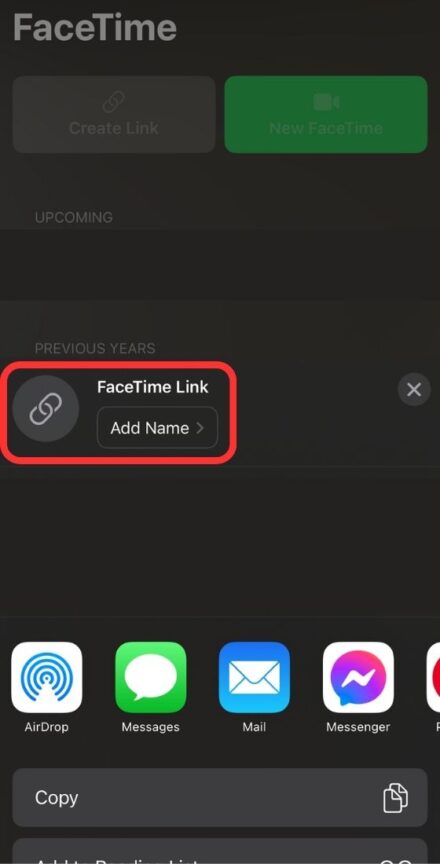Select the Messages label under icon

(x=150, y=727)
